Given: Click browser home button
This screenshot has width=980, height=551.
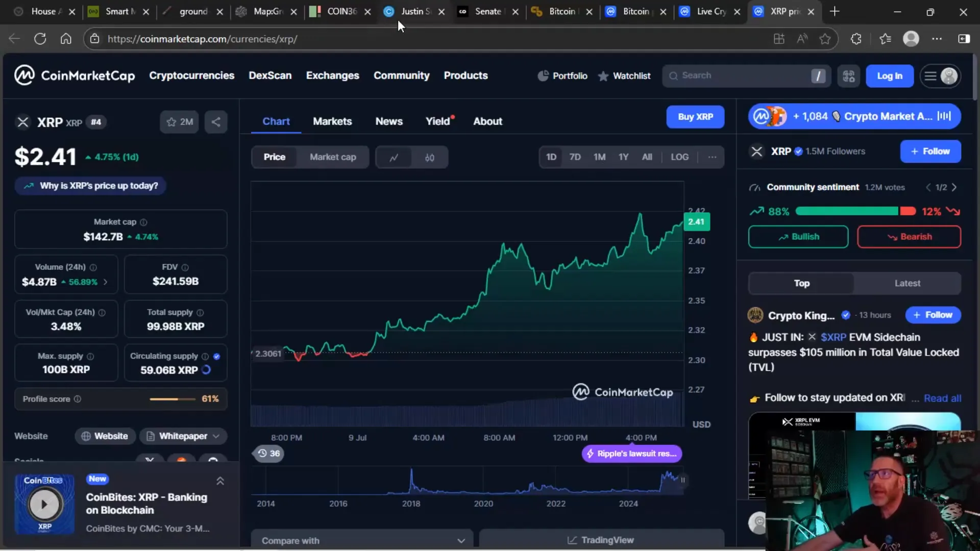Looking at the screenshot, I should [66, 39].
